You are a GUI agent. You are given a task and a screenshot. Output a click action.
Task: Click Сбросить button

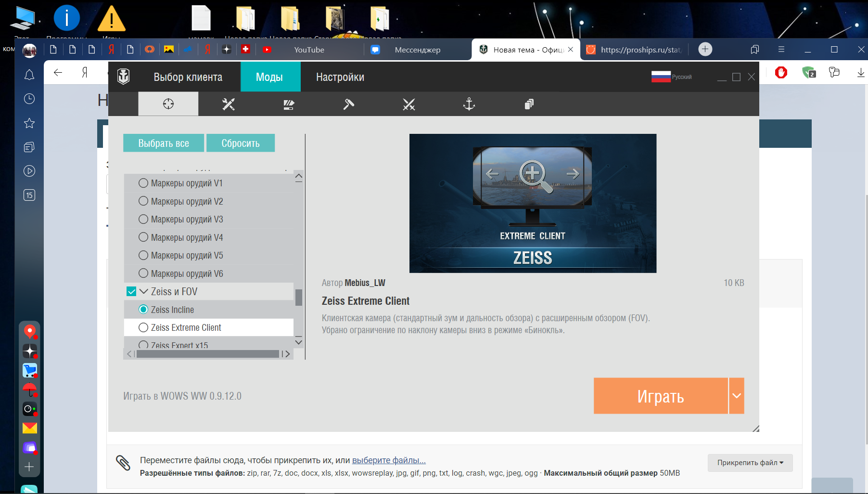tap(241, 143)
